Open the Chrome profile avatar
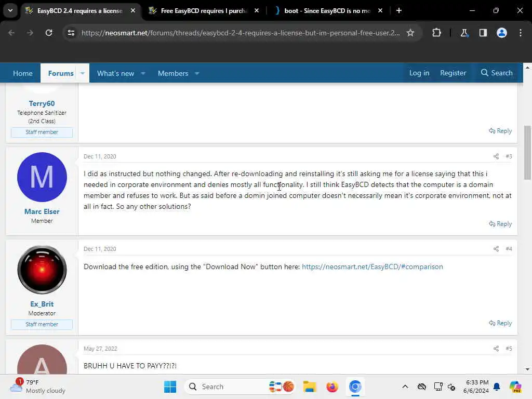 [502, 33]
